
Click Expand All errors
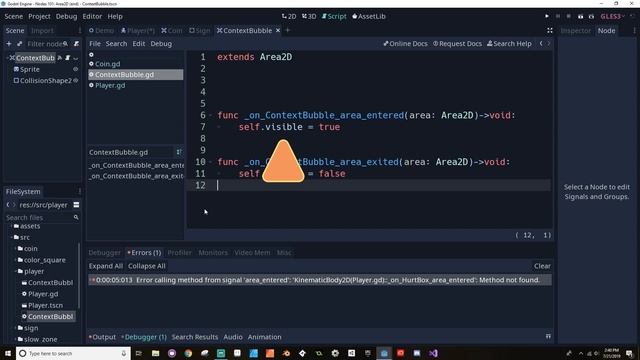click(x=106, y=266)
